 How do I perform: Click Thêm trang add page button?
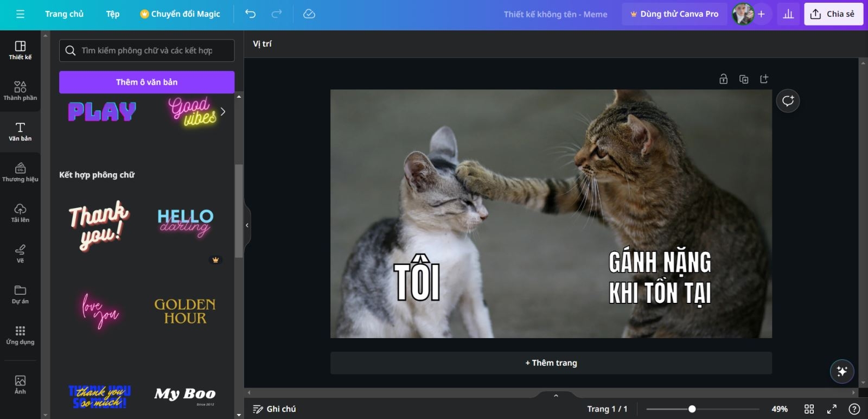pos(551,363)
